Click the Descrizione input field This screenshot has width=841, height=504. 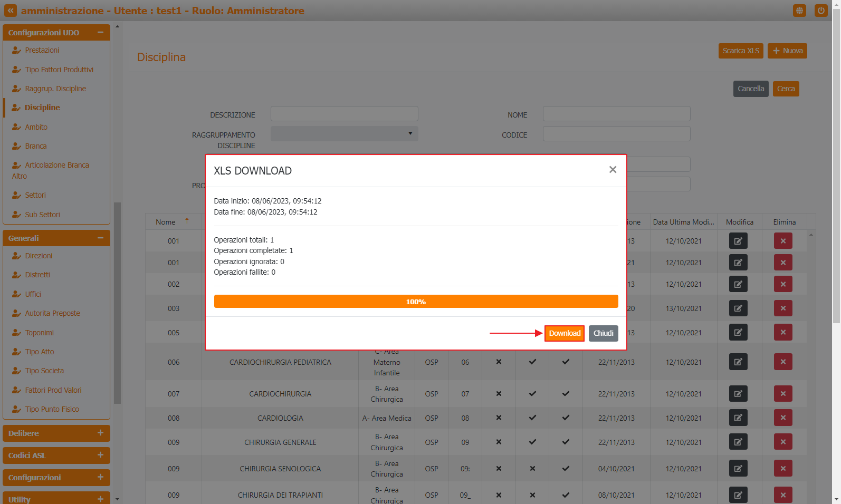pyautogui.click(x=344, y=114)
